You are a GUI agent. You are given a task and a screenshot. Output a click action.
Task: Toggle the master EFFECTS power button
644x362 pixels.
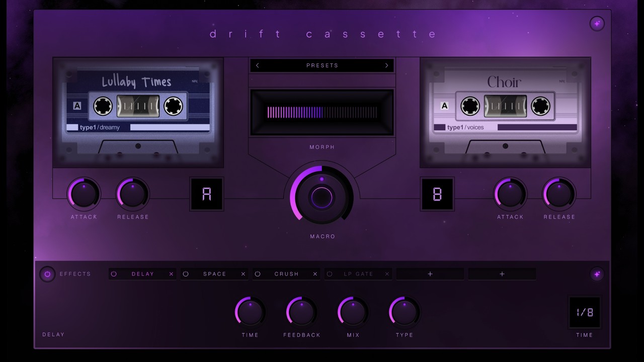tap(47, 274)
